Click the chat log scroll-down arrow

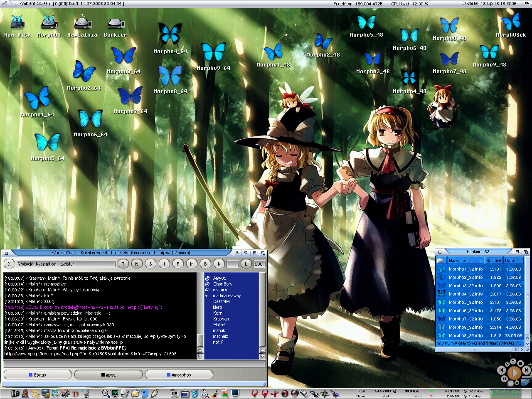coord(200,357)
